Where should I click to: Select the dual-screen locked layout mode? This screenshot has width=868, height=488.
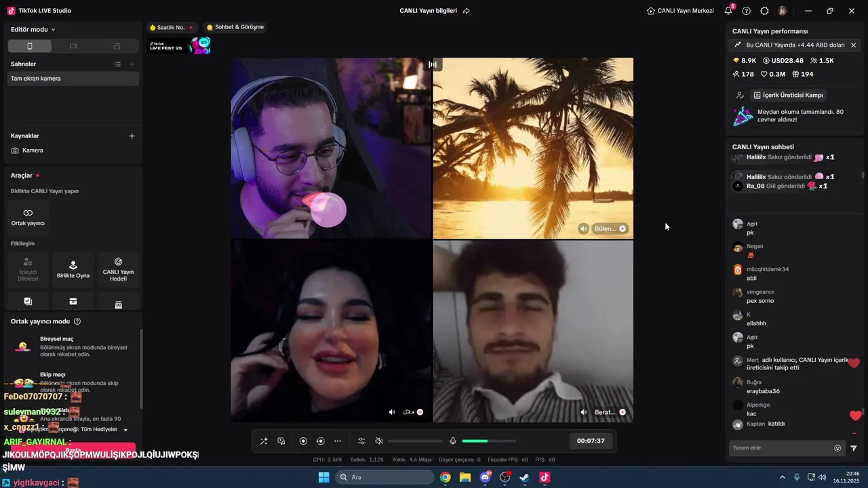[117, 46]
